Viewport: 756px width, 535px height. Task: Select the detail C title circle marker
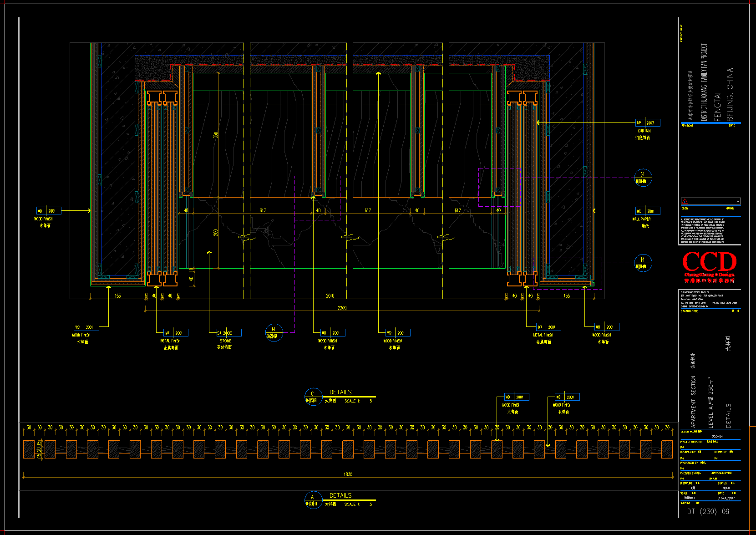[313, 397]
